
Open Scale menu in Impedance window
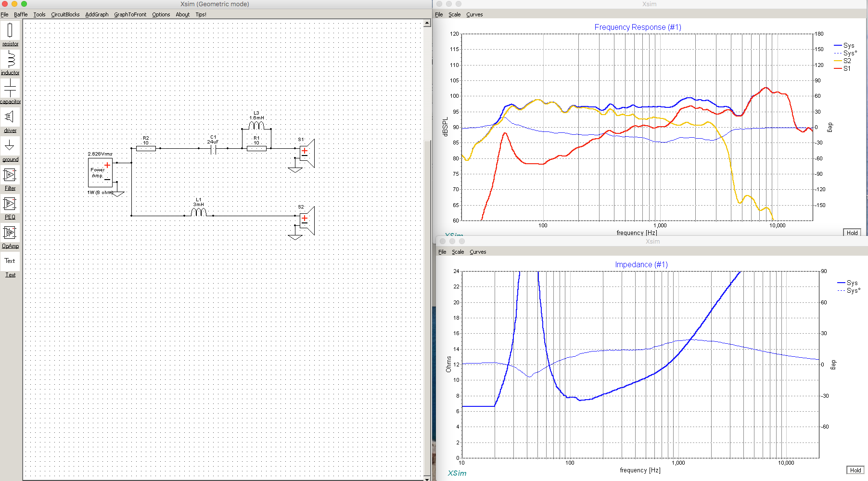[458, 252]
